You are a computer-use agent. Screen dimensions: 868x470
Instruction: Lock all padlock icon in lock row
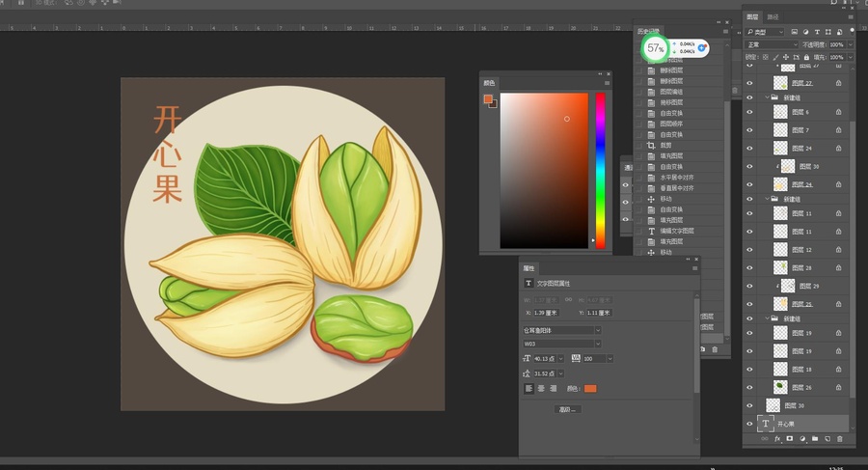click(806, 57)
